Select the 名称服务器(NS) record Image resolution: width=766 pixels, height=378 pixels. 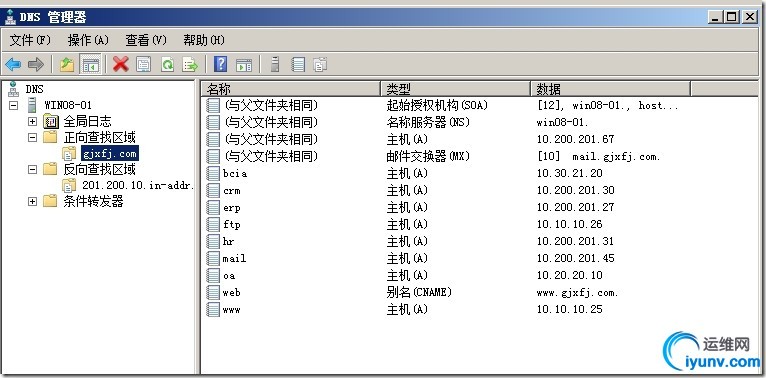[x=428, y=122]
